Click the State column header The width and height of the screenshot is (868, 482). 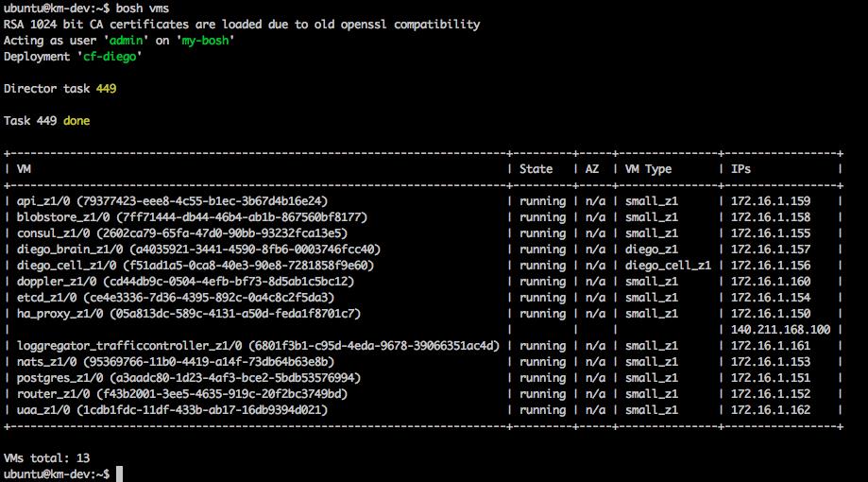pos(536,169)
